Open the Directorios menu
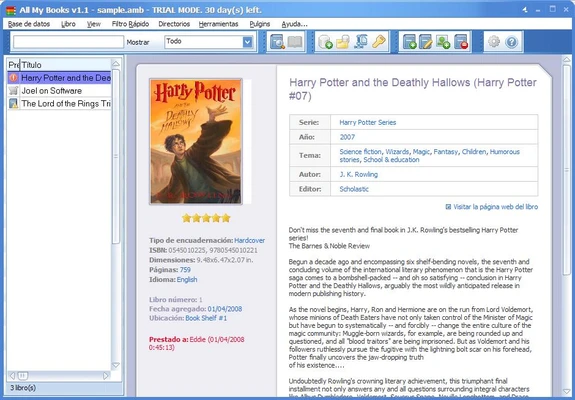The height and width of the screenshot is (400, 575). [x=174, y=24]
